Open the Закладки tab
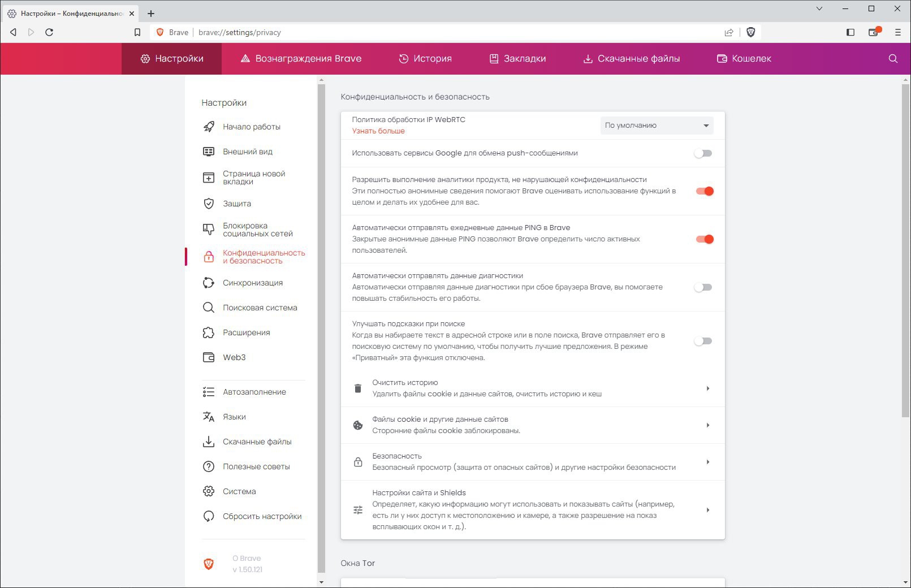The image size is (911, 588). (517, 59)
